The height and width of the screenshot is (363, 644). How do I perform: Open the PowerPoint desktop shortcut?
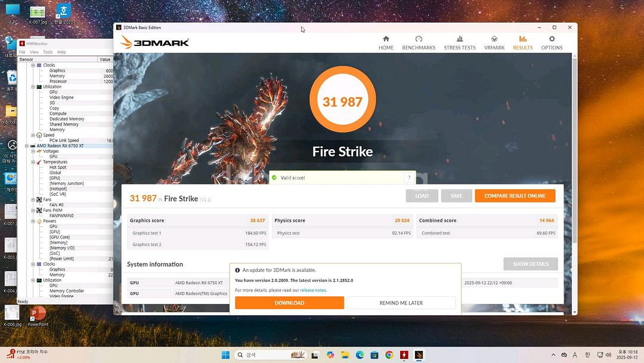coord(38,316)
